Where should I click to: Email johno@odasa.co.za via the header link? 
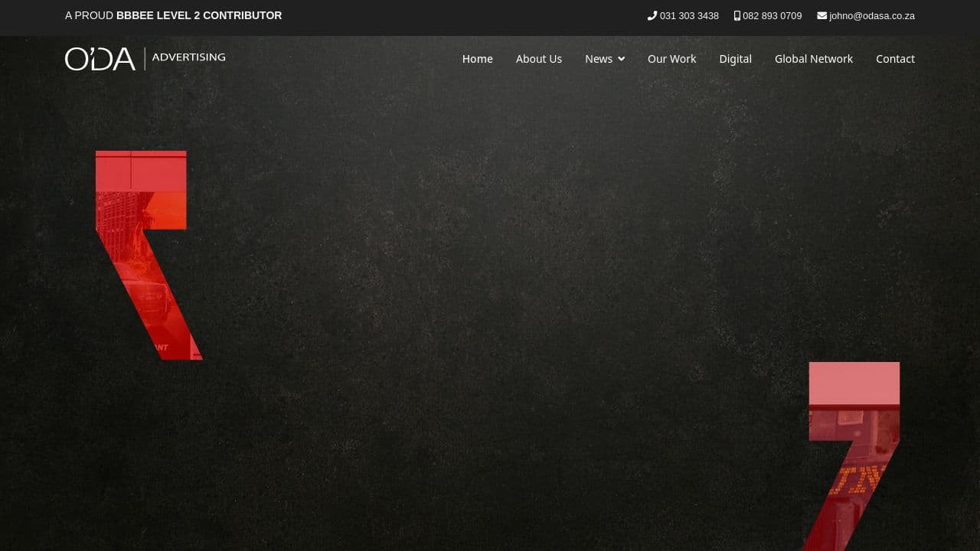click(x=871, y=15)
